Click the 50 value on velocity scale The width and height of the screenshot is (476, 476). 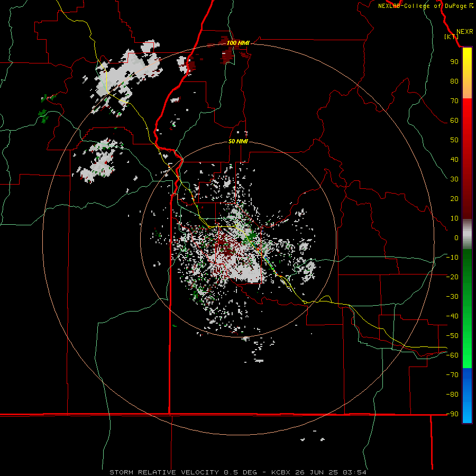coord(454,140)
